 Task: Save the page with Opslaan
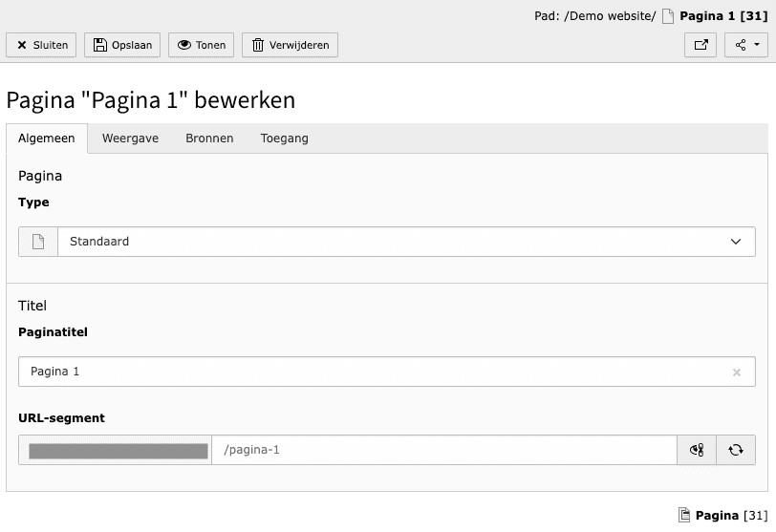pyautogui.click(x=122, y=45)
